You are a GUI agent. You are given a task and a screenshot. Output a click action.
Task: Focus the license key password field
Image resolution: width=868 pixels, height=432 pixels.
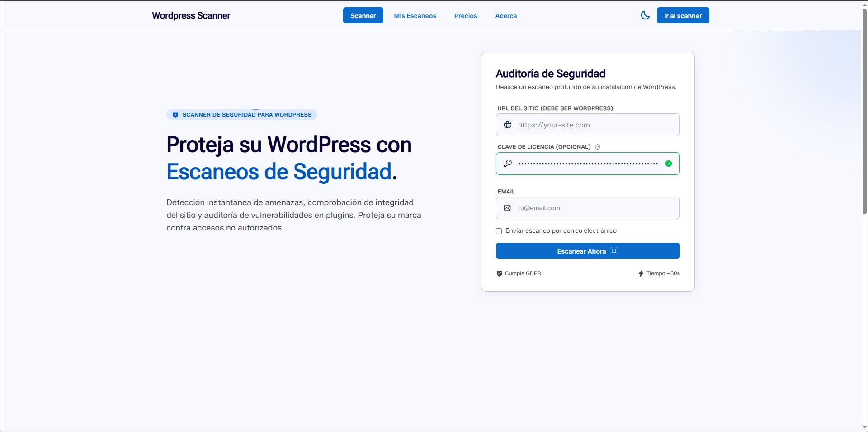tap(588, 164)
